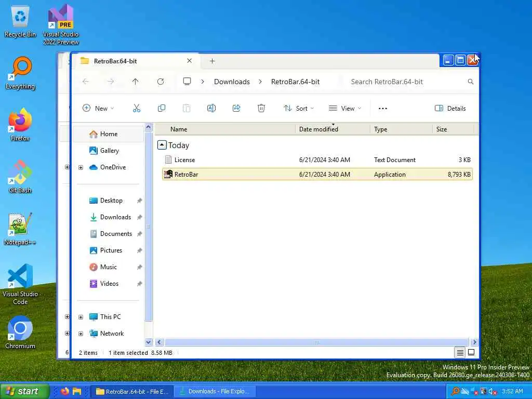Screen dimensions: 532x399
Task: Open the Sort dropdown menu
Action: coord(299,108)
